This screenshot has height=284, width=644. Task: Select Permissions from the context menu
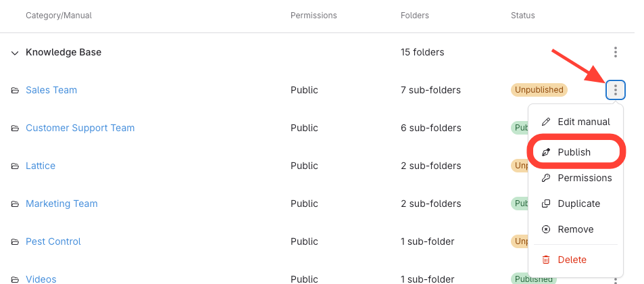point(584,178)
